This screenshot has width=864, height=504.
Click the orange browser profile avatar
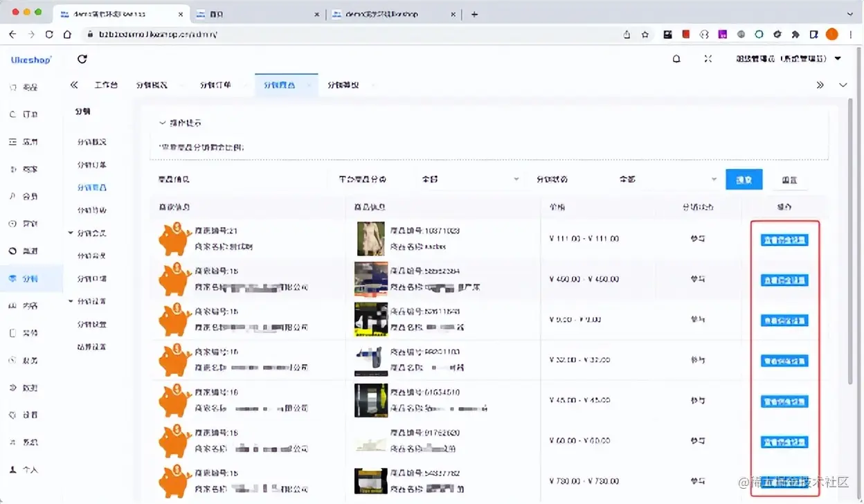(x=832, y=34)
